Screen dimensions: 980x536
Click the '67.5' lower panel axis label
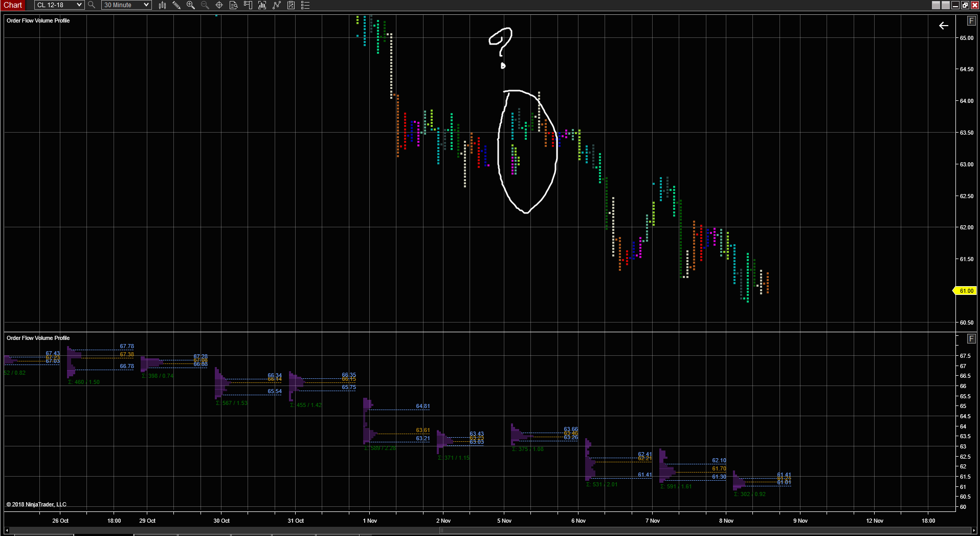[x=965, y=356]
